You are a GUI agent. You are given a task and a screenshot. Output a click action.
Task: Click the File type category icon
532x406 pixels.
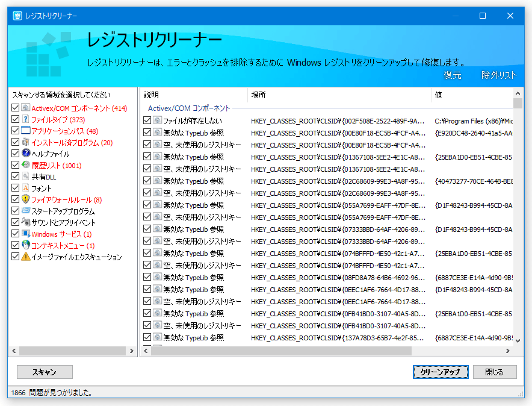(x=26, y=119)
